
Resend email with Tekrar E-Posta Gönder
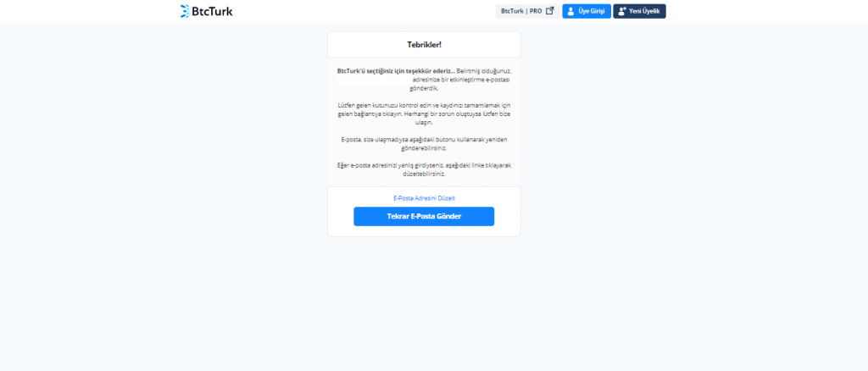click(x=424, y=216)
